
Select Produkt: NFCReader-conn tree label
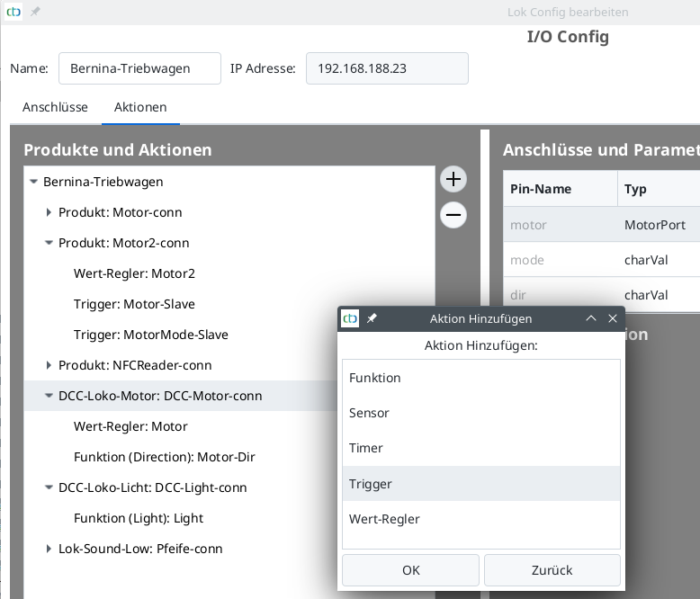(x=135, y=365)
